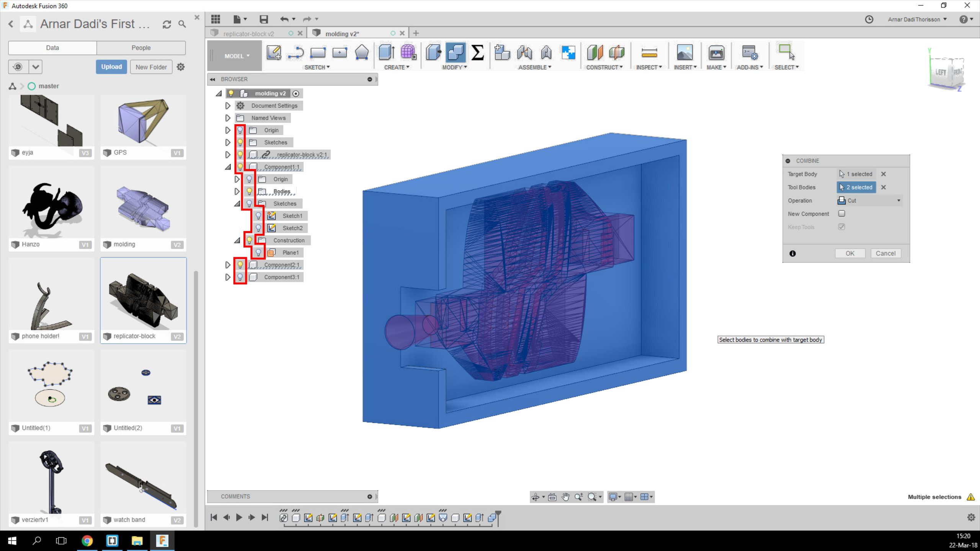Switch to the People tab
The width and height of the screenshot is (980, 551).
(141, 48)
